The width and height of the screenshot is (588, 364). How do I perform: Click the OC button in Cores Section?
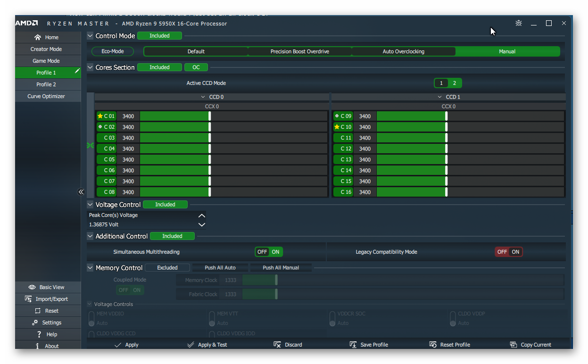click(x=196, y=67)
